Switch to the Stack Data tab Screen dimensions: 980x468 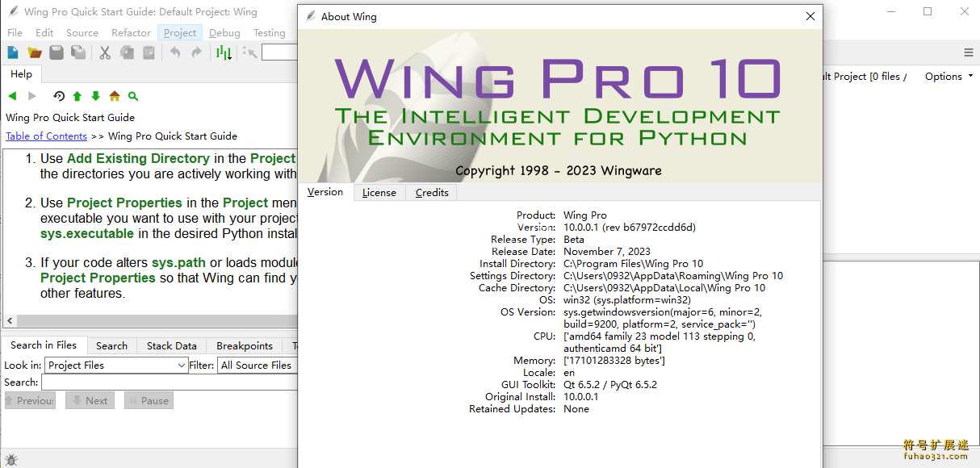coord(171,345)
